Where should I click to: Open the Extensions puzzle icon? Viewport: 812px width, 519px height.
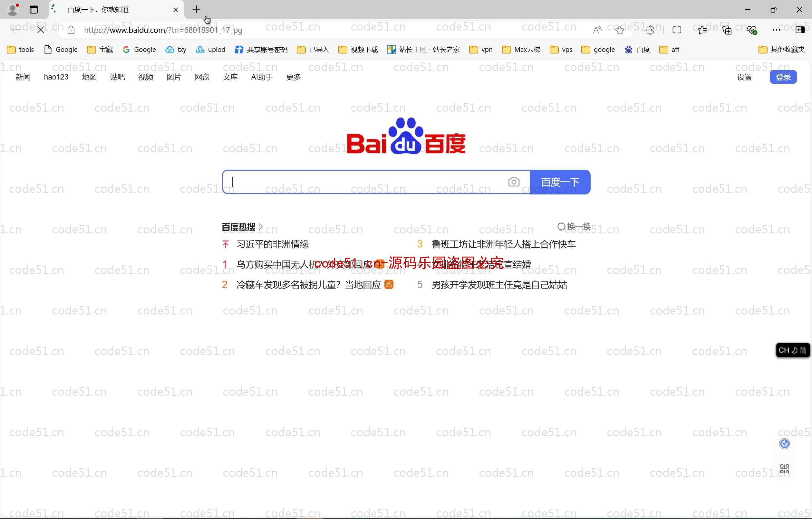(x=650, y=30)
